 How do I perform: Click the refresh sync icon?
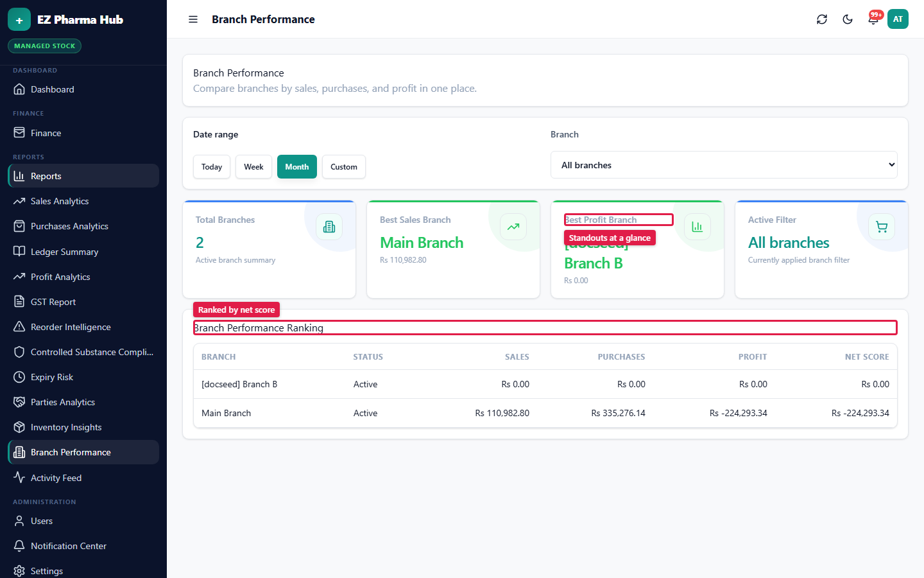822,19
